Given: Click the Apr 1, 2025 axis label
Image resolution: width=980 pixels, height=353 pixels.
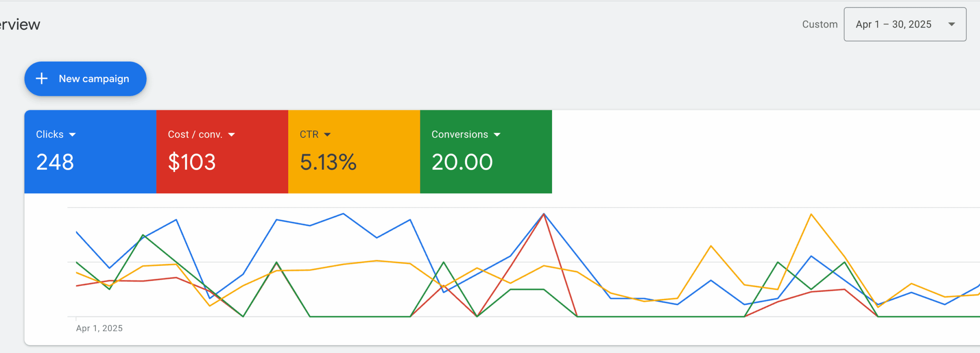Looking at the screenshot, I should 99,328.
